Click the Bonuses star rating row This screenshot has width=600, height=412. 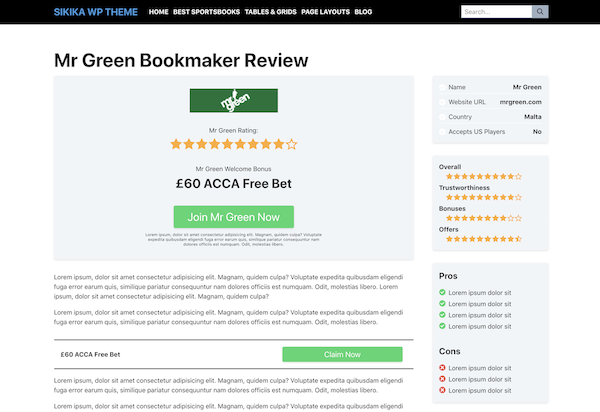coord(484,218)
